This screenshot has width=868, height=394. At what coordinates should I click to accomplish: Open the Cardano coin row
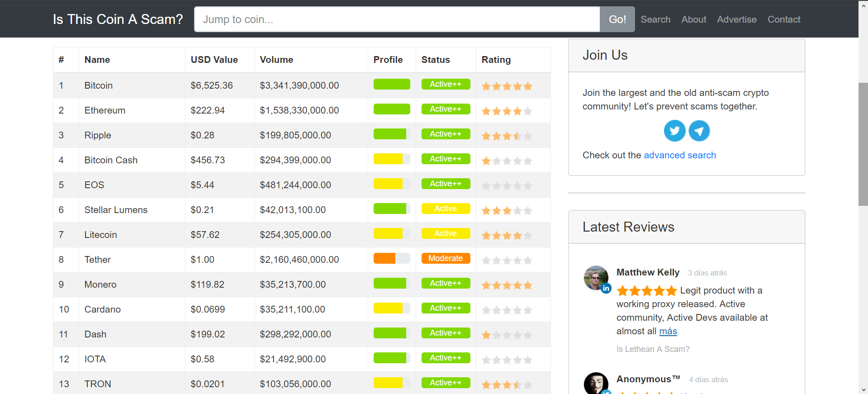point(302,309)
